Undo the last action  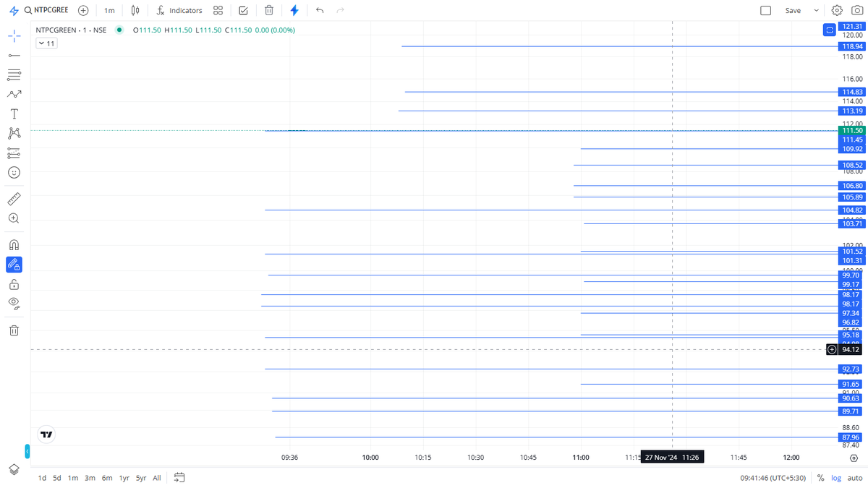[320, 11]
